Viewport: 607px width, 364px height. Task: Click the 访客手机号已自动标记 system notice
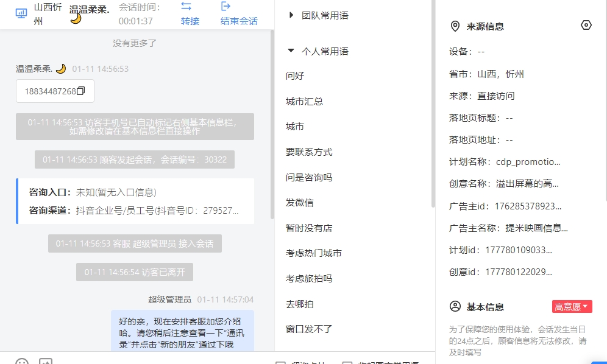point(135,127)
